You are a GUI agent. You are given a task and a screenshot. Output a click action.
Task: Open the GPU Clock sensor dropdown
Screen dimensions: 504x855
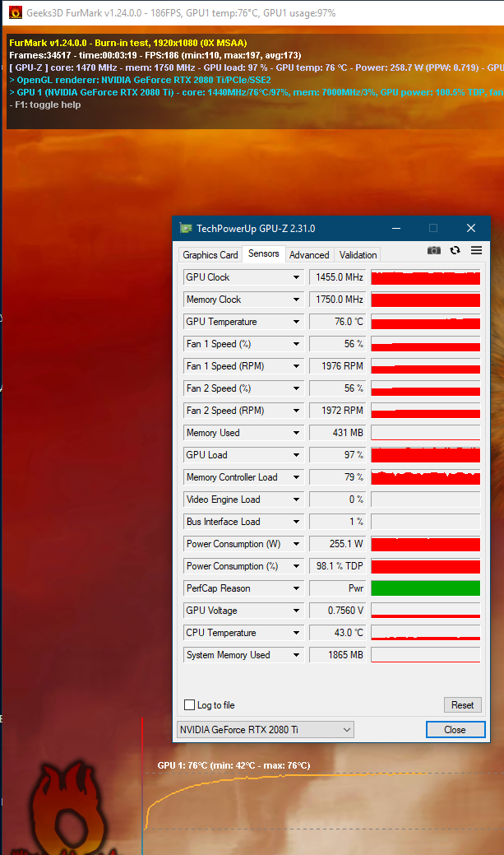[x=297, y=277]
